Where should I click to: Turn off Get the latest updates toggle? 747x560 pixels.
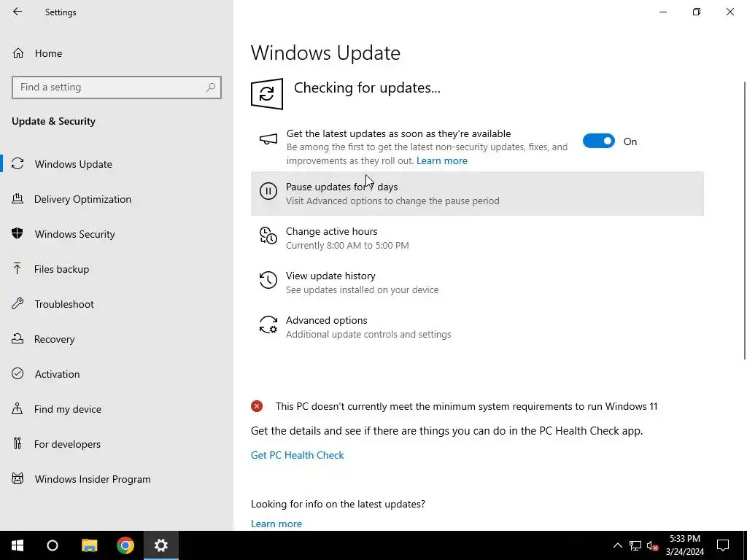point(599,141)
